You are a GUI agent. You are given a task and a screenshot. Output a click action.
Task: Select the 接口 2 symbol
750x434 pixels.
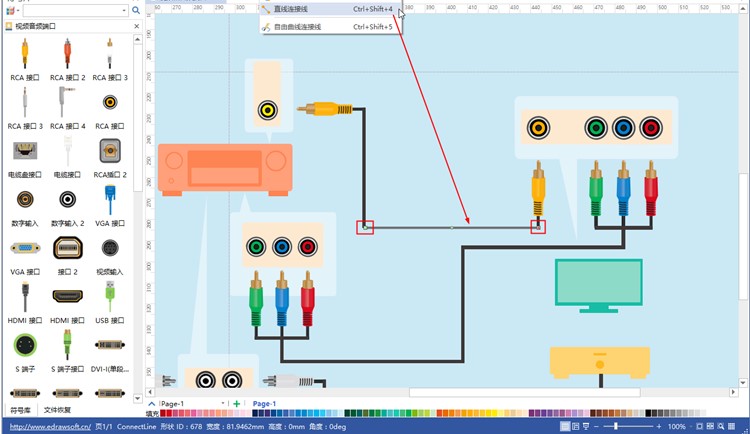click(x=67, y=248)
